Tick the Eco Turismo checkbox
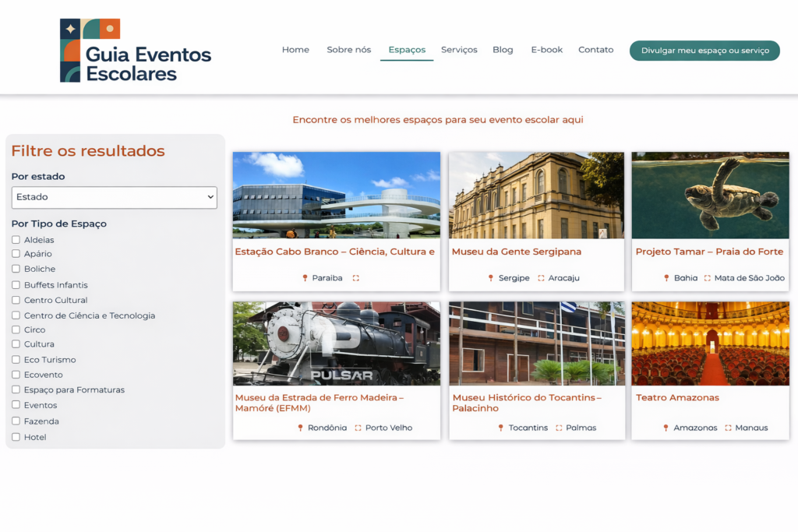Screen dimensions: 798x532 point(16,360)
